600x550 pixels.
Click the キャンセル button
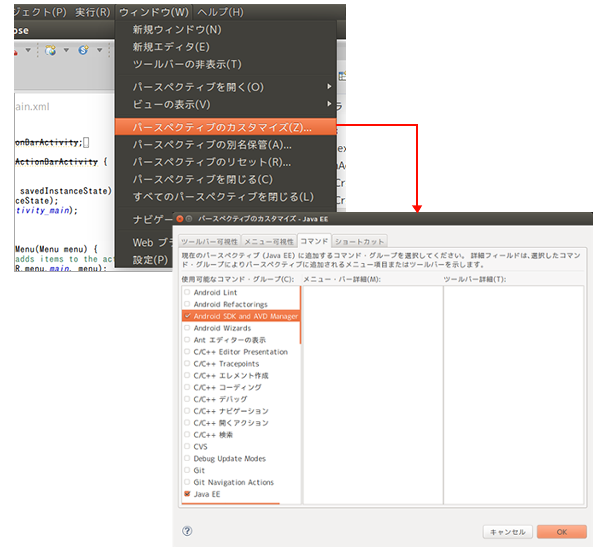[x=507, y=532]
